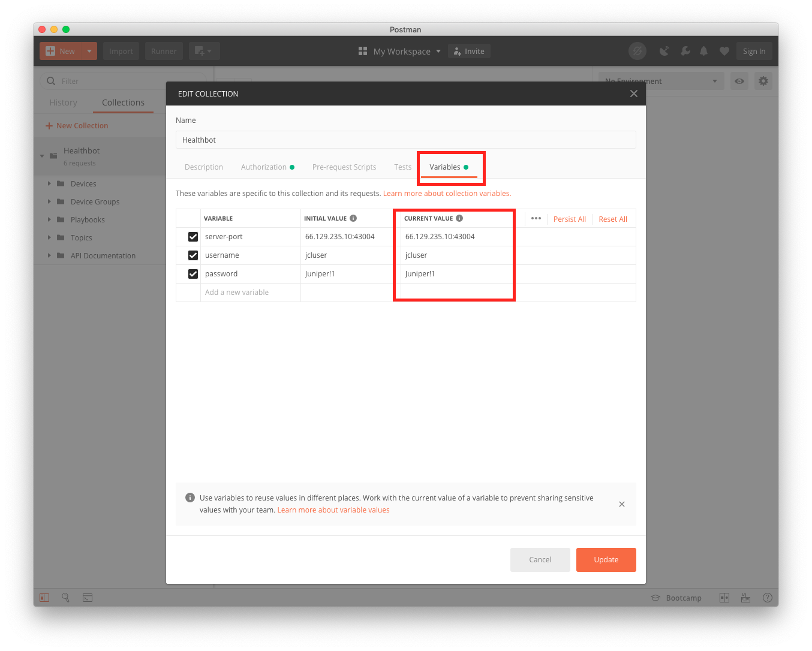Open the notifications bell
Viewport: 812px width, 651px height.
point(704,51)
